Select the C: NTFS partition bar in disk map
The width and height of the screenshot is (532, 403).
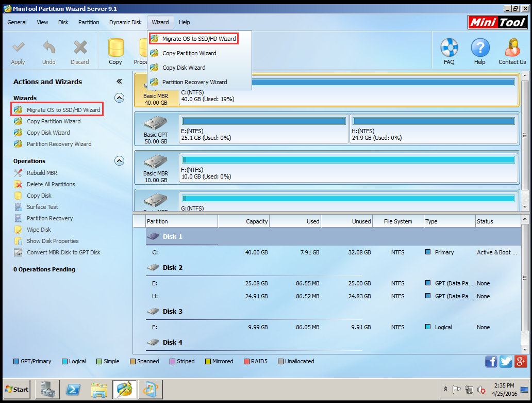(x=348, y=90)
